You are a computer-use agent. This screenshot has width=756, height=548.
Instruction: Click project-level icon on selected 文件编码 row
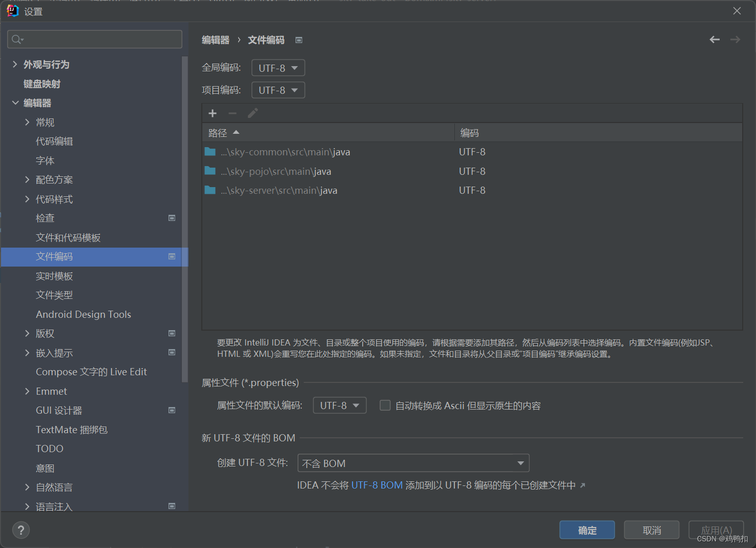pyautogui.click(x=172, y=256)
